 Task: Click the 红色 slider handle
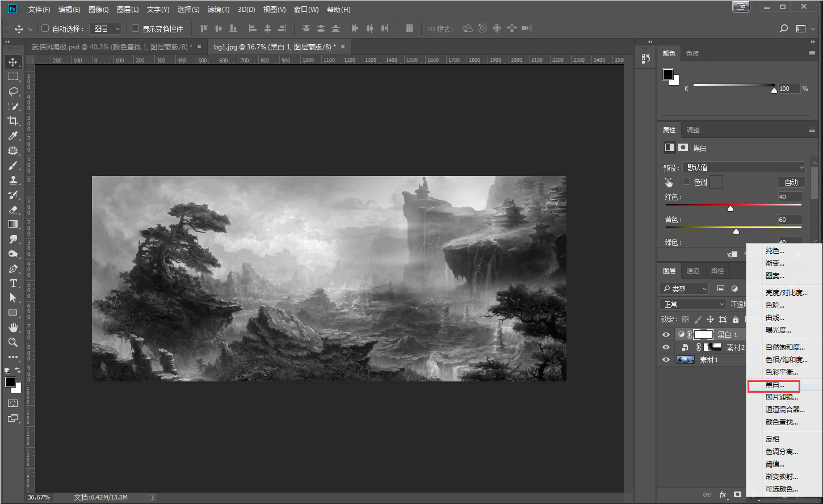(x=730, y=209)
